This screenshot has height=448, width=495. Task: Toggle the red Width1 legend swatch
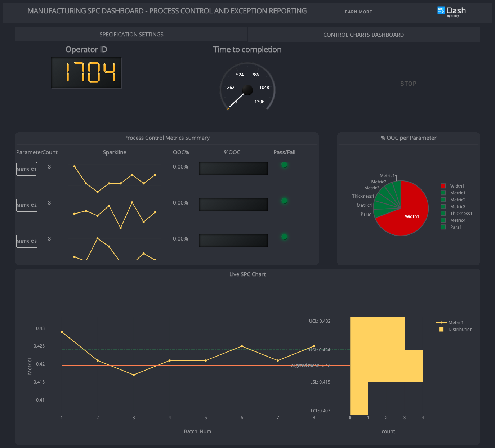click(443, 186)
